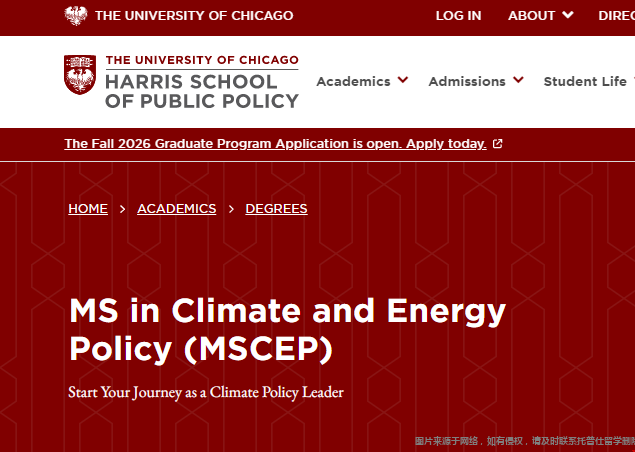The width and height of the screenshot is (635, 452).
Task: Click the breadcrumb arrow after HOME
Action: click(x=122, y=209)
